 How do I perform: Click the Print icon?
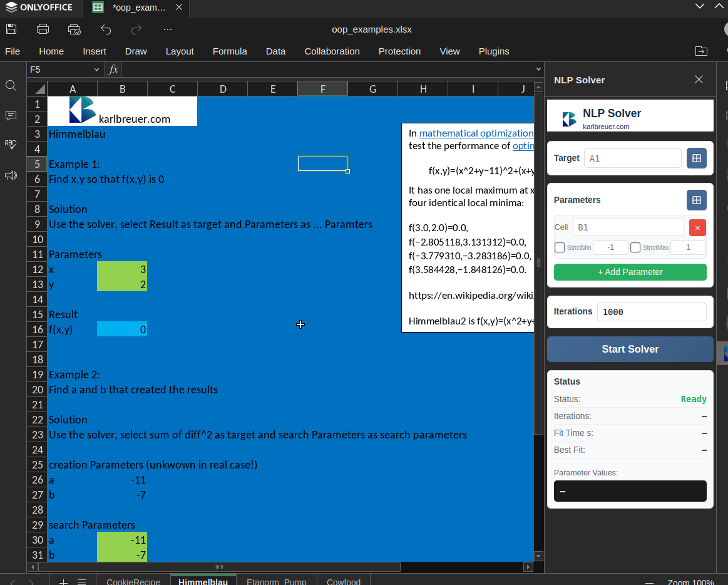[43, 29]
